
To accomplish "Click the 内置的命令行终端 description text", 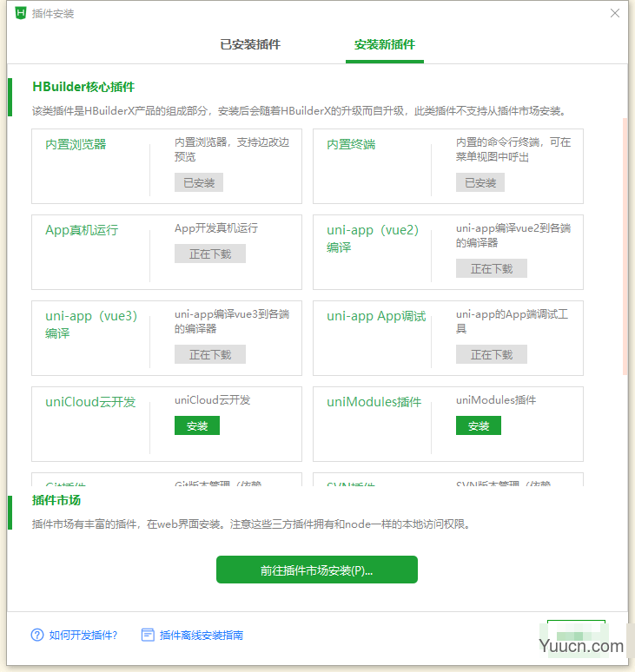I will click(x=513, y=149).
